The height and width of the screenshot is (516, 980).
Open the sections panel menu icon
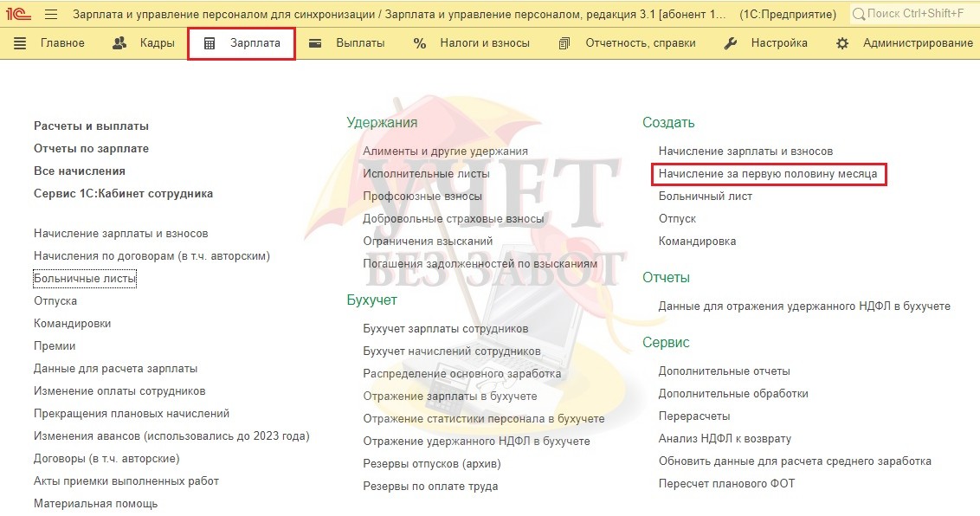tap(20, 43)
